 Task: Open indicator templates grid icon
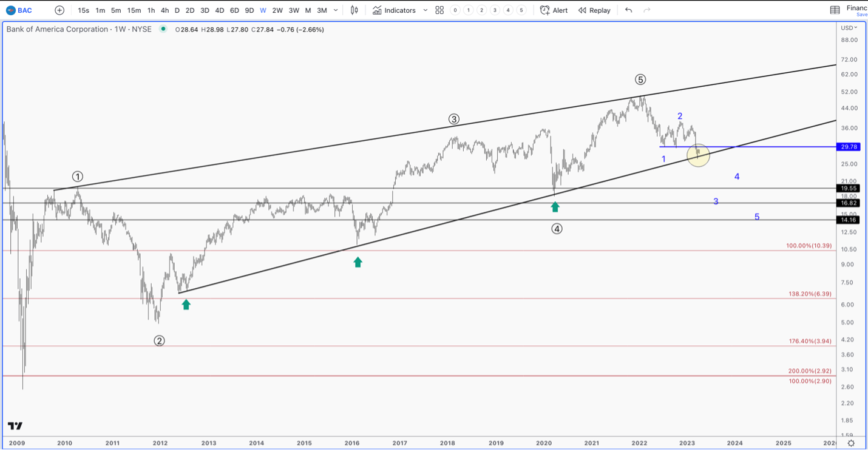439,10
